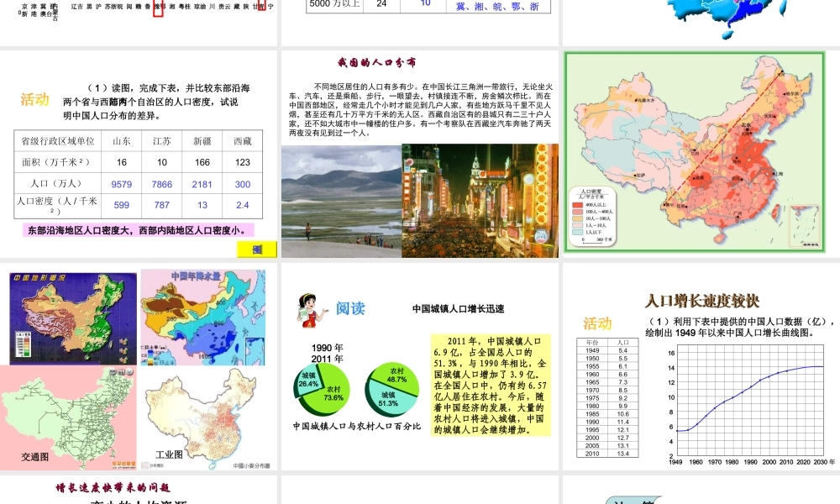
Task: Select the slide with province abbreviation bar axis
Action: 139,23
